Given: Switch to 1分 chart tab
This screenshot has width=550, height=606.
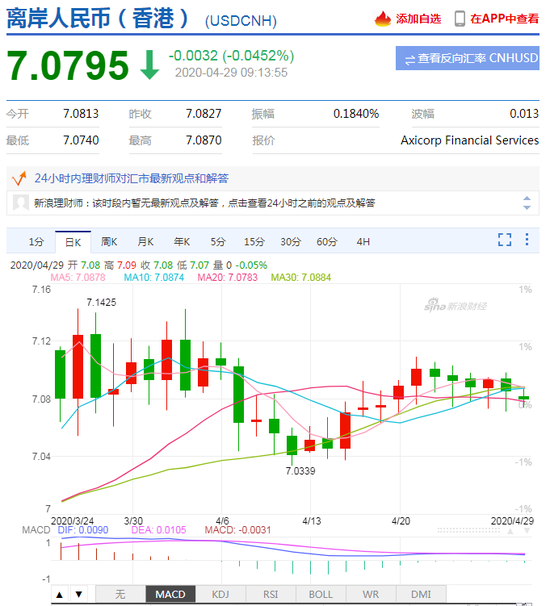Looking at the screenshot, I should pos(36,242).
